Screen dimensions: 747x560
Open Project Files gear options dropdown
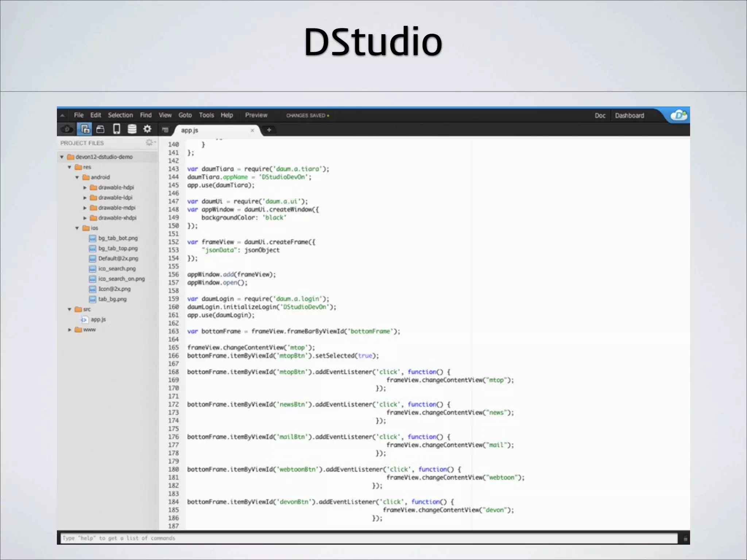pos(150,143)
